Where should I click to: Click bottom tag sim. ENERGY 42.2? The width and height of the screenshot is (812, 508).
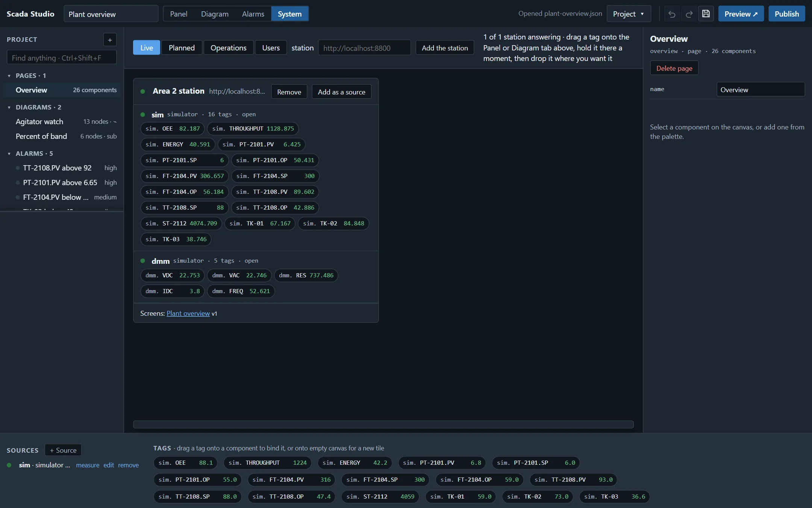point(355,463)
